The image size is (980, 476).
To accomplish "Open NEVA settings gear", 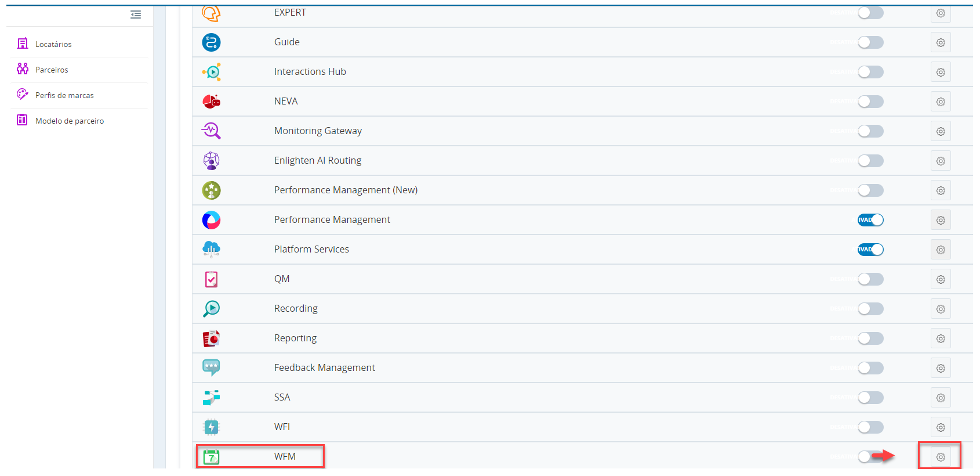I will 941,102.
